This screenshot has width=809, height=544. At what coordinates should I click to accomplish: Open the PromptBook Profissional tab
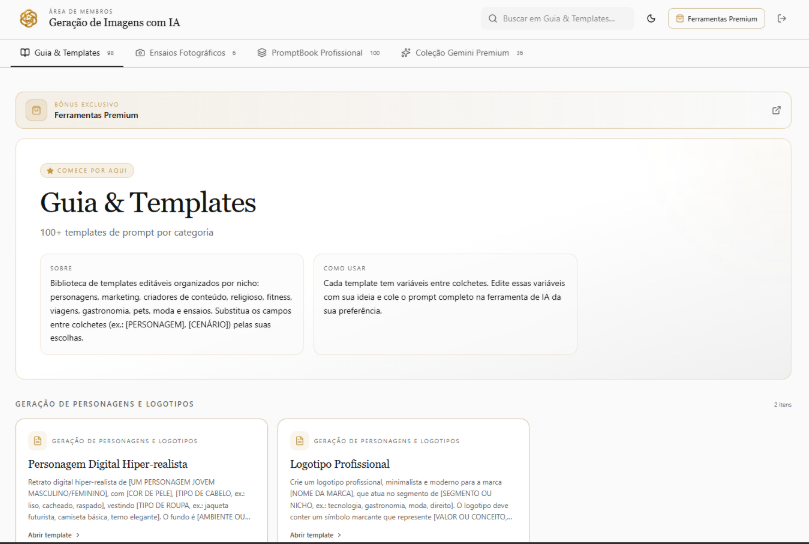319,53
